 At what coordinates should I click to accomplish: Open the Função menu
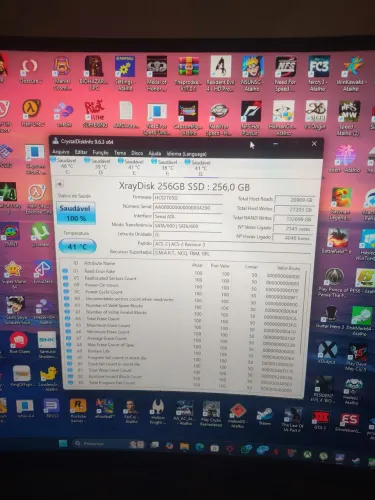pos(100,152)
